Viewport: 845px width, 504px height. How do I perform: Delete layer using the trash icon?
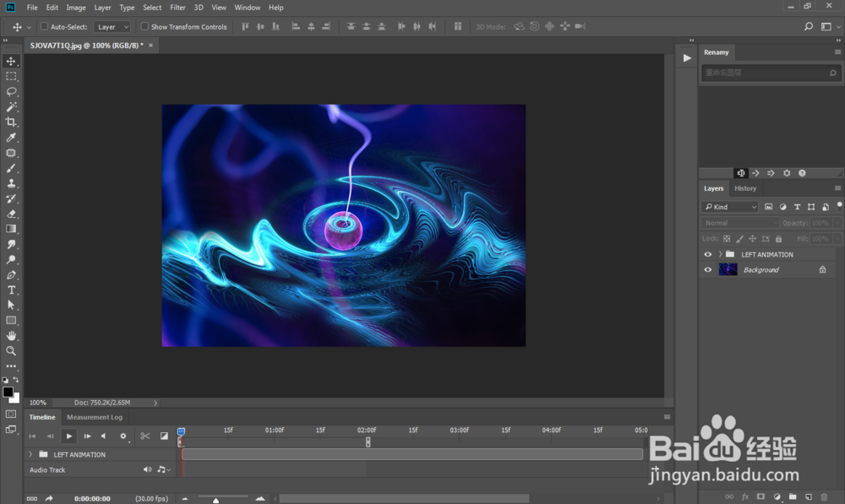coord(824,496)
